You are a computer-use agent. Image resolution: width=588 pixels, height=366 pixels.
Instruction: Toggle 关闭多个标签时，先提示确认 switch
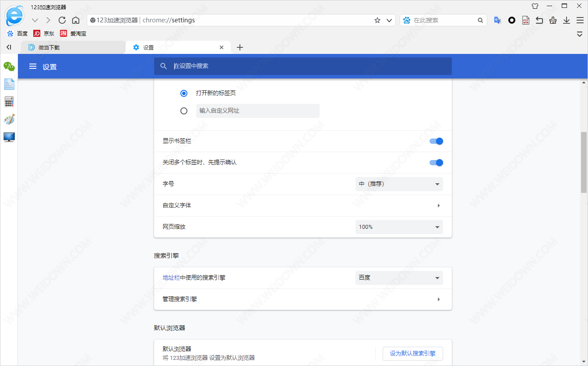click(x=437, y=163)
